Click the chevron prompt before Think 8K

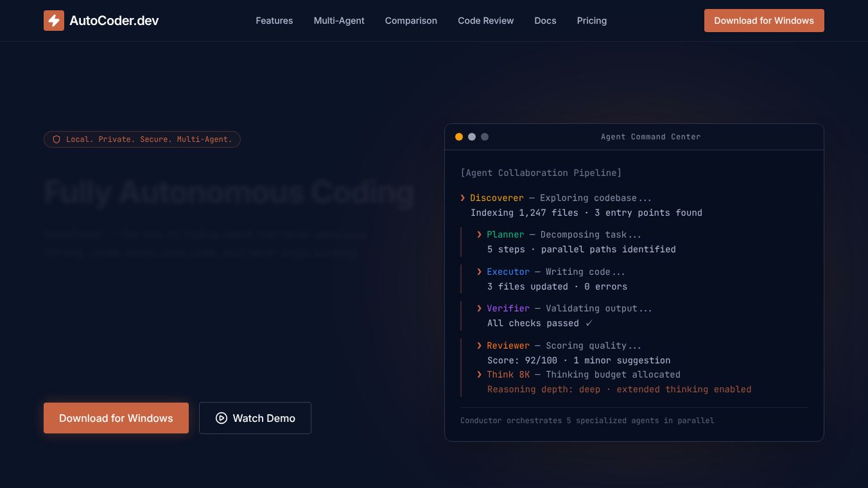coord(479,374)
